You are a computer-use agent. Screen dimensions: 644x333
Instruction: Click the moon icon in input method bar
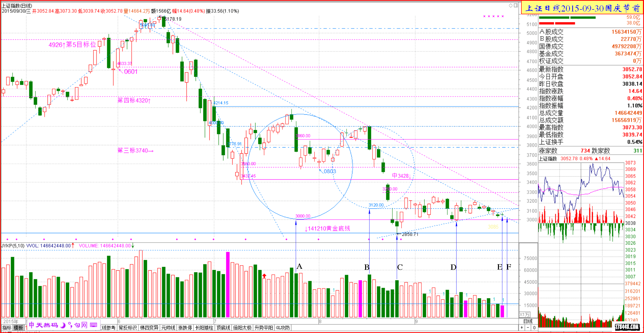click(63, 325)
